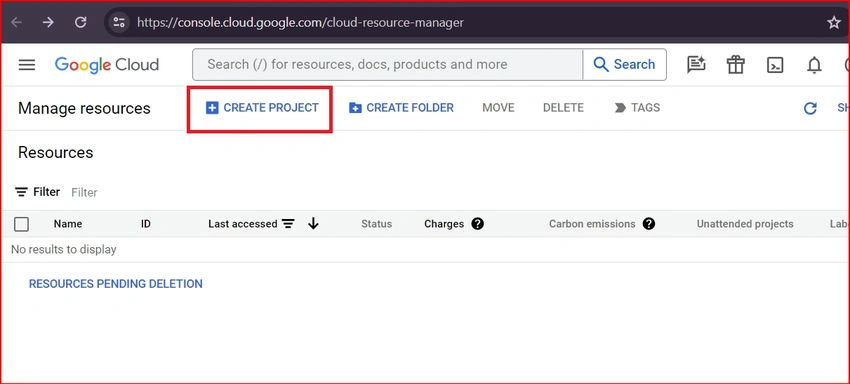This screenshot has height=384, width=850.
Task: Click the DELETE action
Action: pos(563,108)
